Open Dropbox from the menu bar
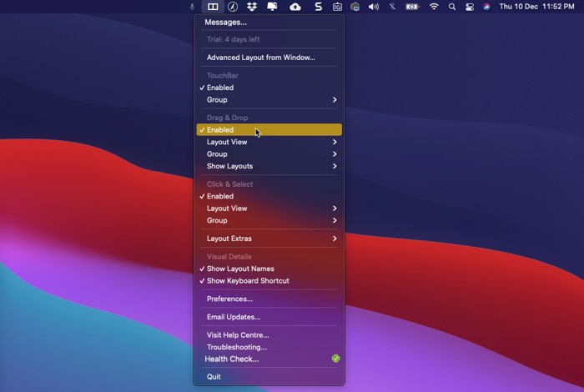Viewport: 584px width, 392px height. coord(252,7)
